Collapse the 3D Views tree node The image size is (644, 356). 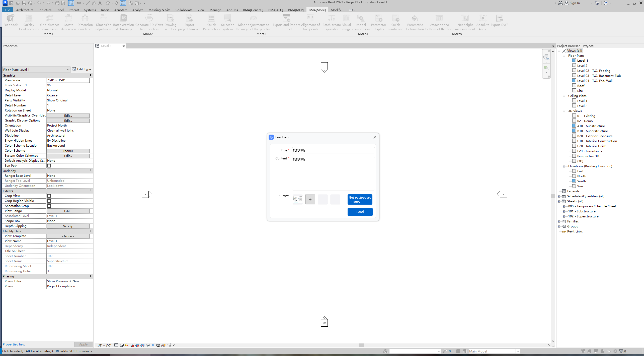(x=564, y=111)
